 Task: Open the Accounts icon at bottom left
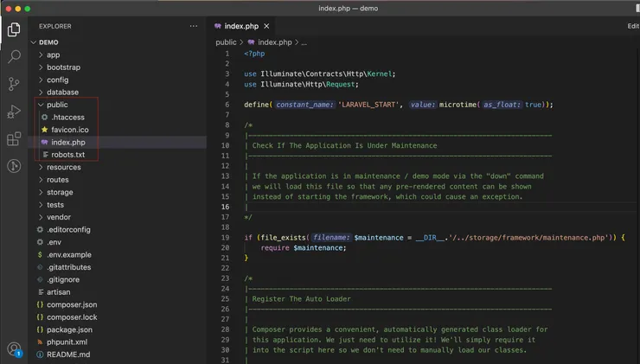pos(14,349)
